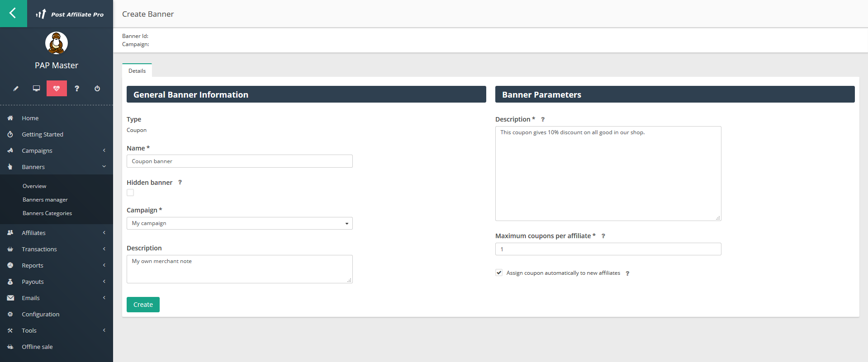Open help via the question mark icon
Image resolution: width=868 pixels, height=362 pixels.
[x=77, y=88]
